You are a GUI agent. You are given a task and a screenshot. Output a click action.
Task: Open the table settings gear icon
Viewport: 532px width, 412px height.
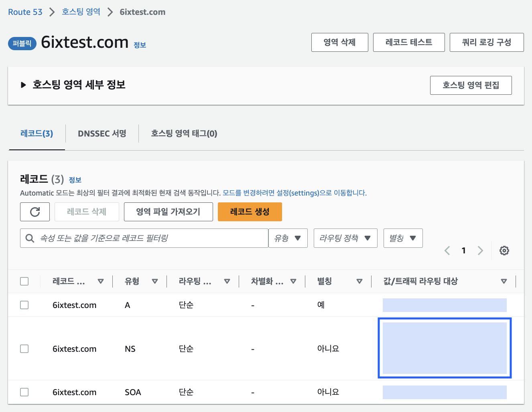tap(504, 251)
